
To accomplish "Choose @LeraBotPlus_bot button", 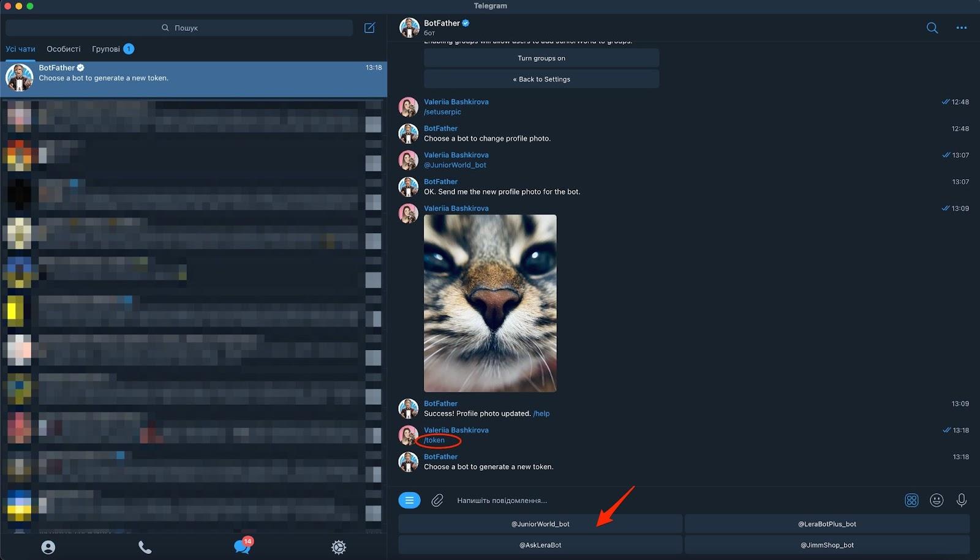I will pos(827,524).
